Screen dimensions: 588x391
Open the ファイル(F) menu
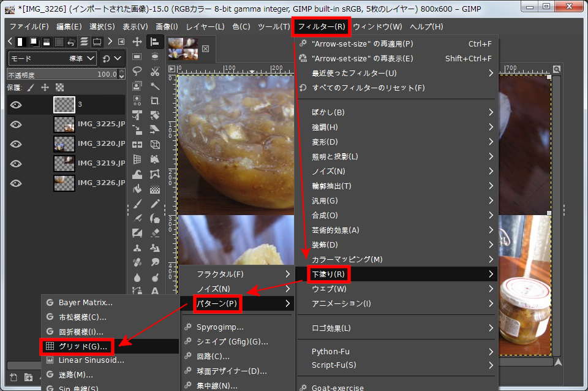[29, 26]
